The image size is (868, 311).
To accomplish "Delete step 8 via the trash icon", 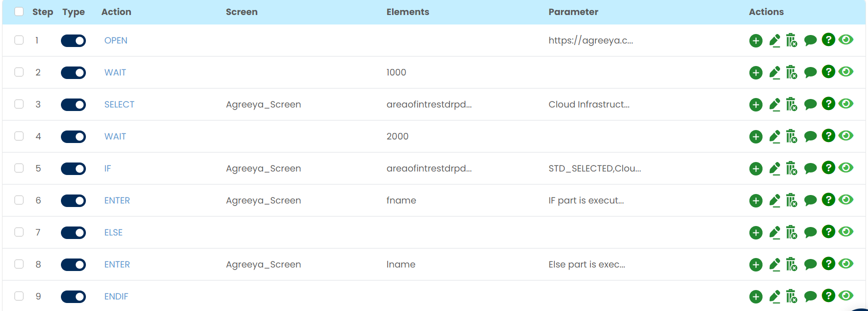I will [792, 264].
